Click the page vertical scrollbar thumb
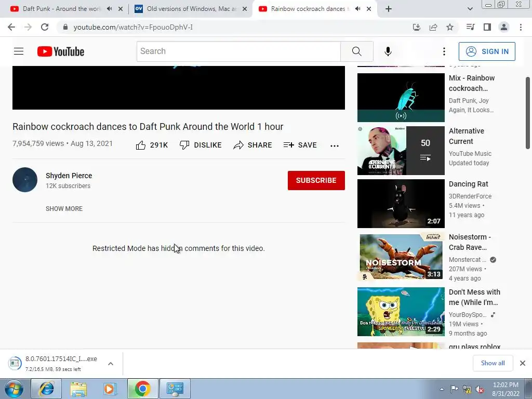The image size is (532, 399). click(528, 113)
